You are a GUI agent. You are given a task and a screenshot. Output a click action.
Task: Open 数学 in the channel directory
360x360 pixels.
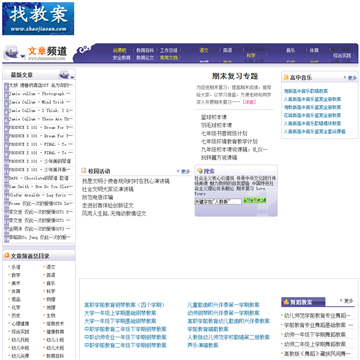coord(16,275)
